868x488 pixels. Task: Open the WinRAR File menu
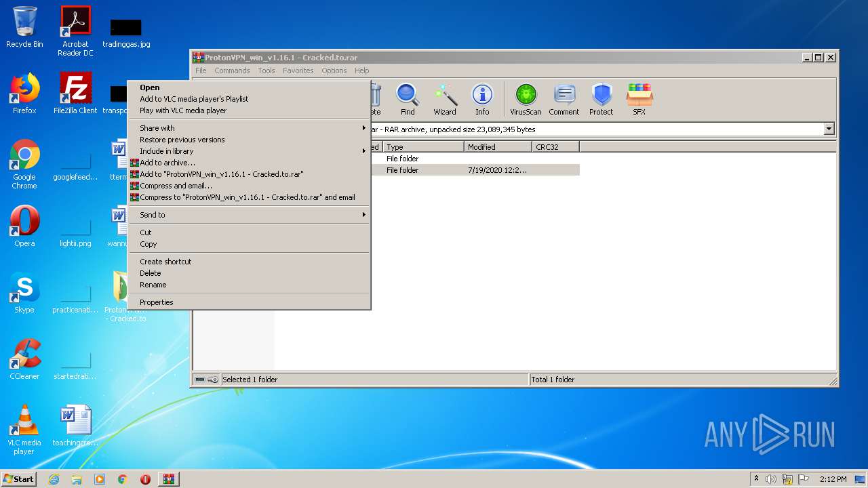click(201, 70)
